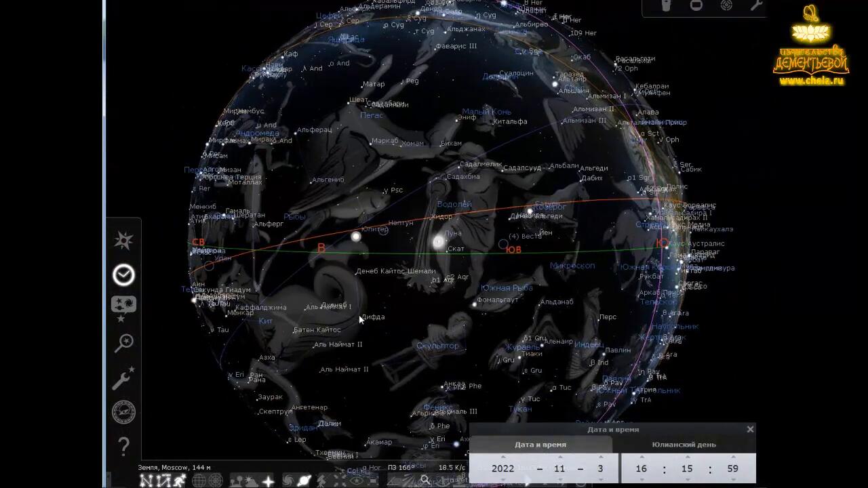Toggle constellation lines display

pyautogui.click(x=146, y=481)
